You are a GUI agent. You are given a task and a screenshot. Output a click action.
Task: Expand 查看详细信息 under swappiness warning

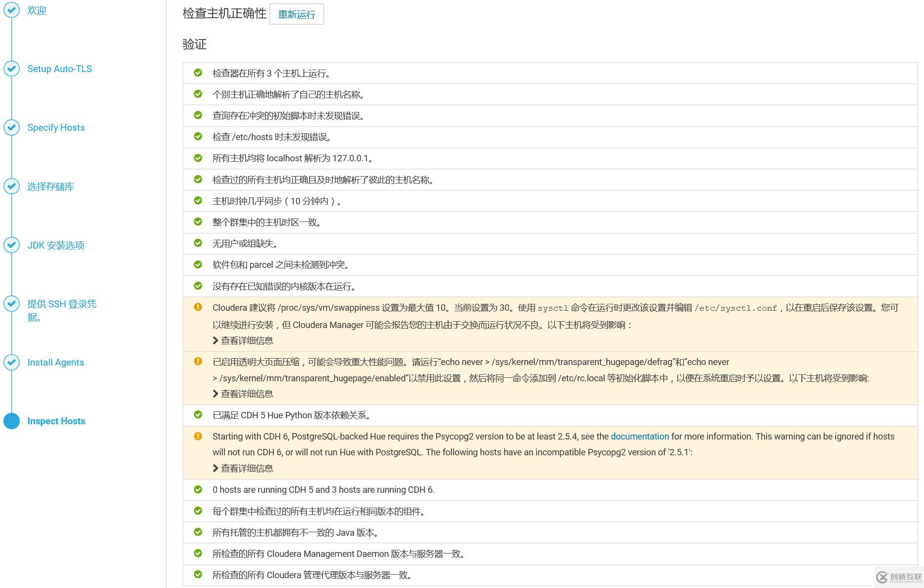[x=243, y=341]
